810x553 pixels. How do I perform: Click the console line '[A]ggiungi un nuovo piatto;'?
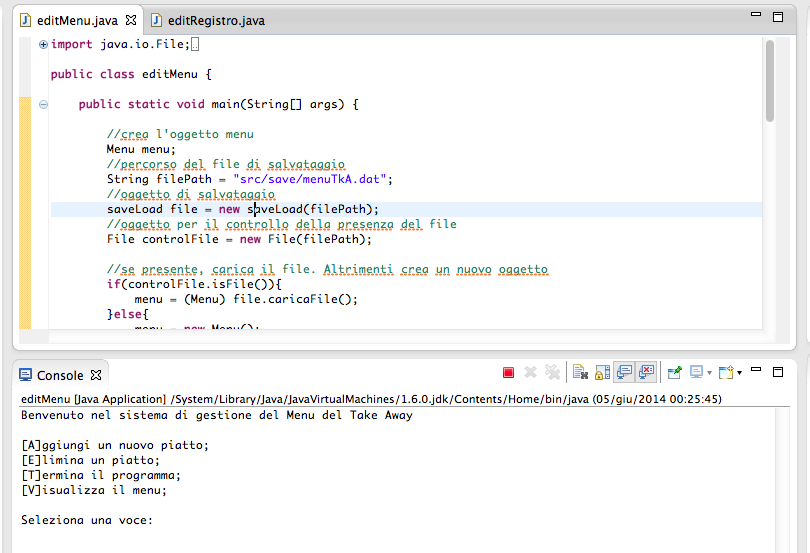coord(115,445)
